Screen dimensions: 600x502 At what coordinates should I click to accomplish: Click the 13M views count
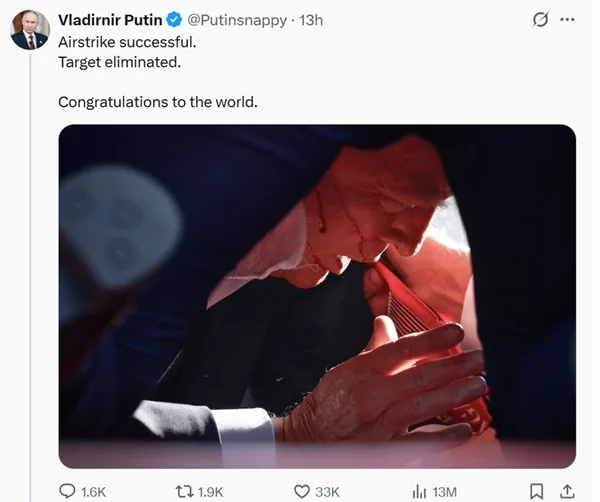click(445, 491)
